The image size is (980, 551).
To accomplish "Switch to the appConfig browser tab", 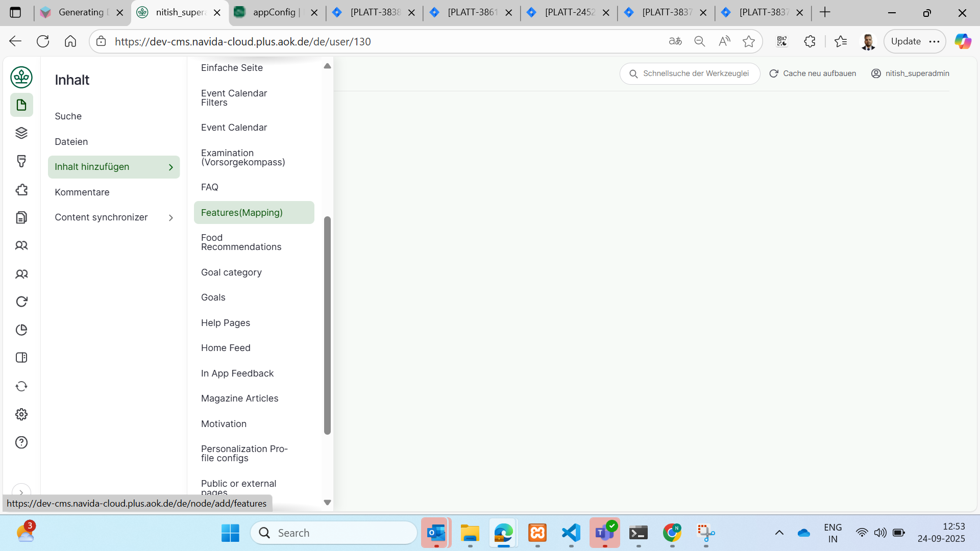I will coord(274,12).
